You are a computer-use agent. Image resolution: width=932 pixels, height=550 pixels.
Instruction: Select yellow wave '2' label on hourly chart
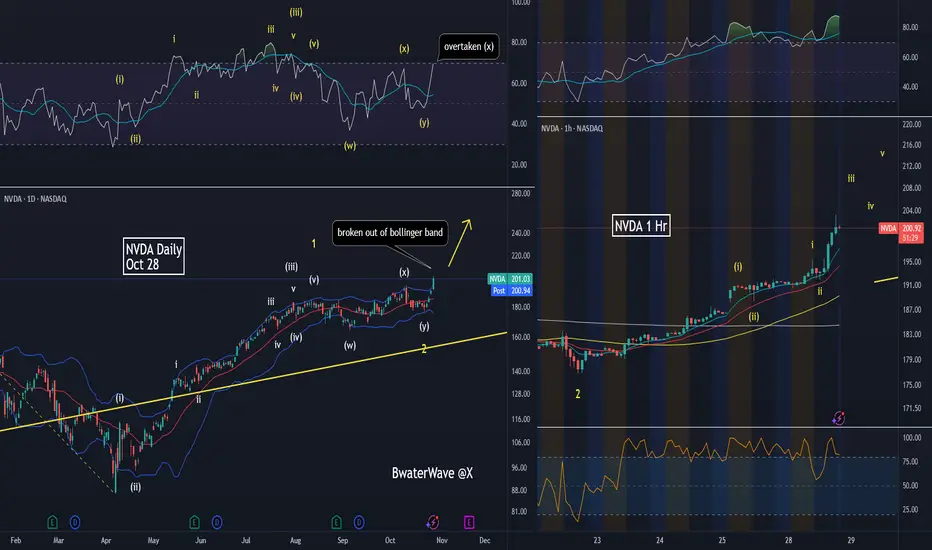click(x=578, y=394)
